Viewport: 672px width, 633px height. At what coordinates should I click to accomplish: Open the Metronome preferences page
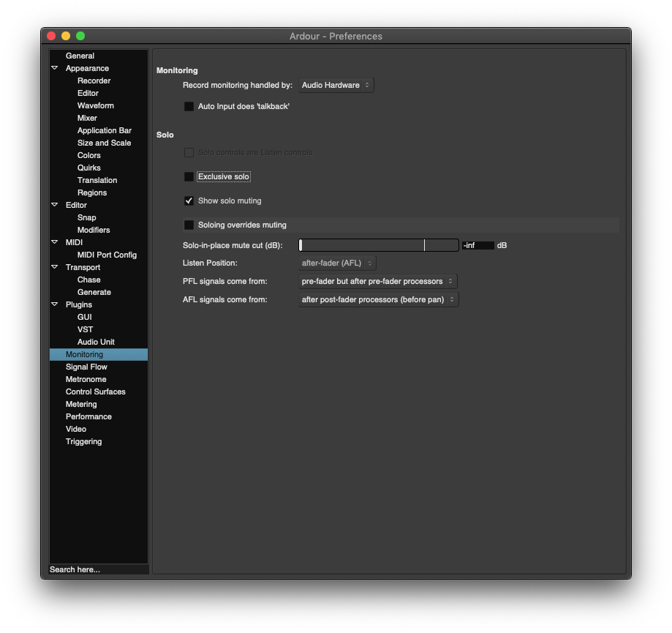[86, 379]
